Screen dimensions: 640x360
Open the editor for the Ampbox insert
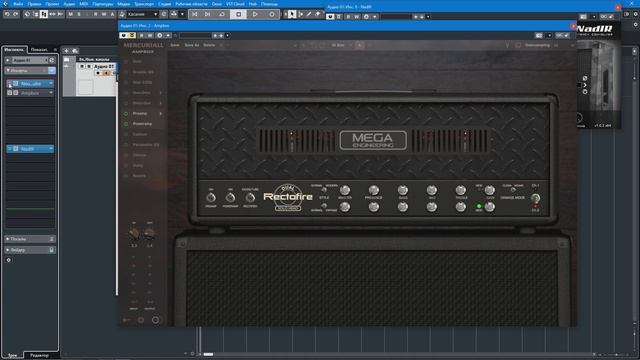(x=16, y=93)
